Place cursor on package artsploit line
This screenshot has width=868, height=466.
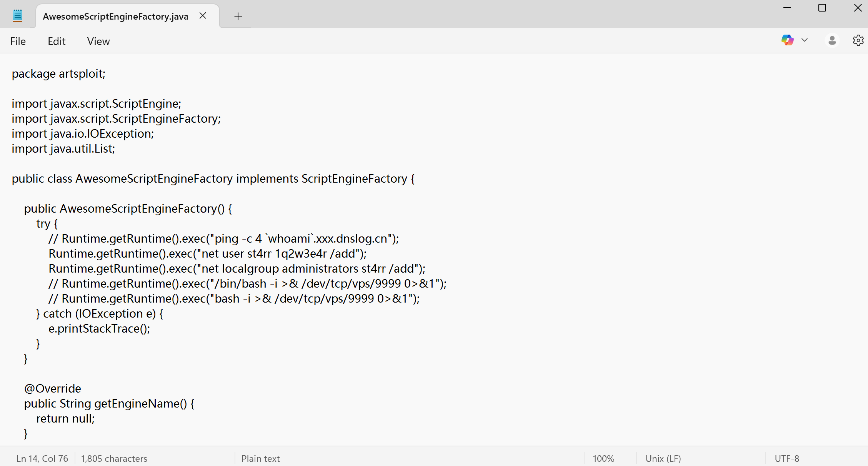click(x=58, y=73)
